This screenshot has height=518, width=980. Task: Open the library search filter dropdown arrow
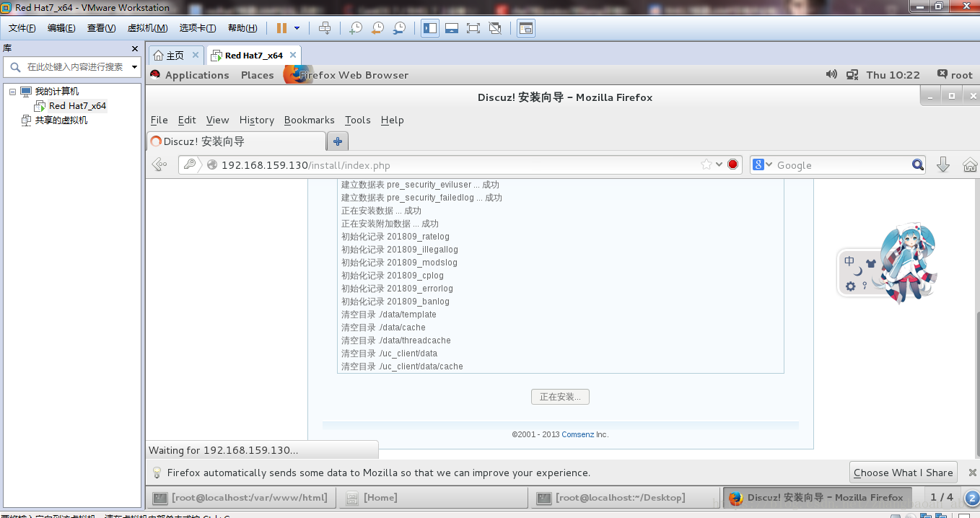134,67
